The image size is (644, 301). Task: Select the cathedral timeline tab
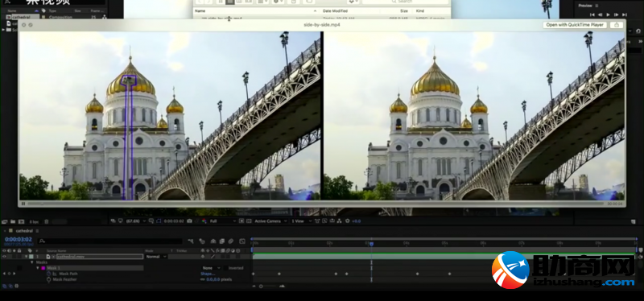(24, 231)
